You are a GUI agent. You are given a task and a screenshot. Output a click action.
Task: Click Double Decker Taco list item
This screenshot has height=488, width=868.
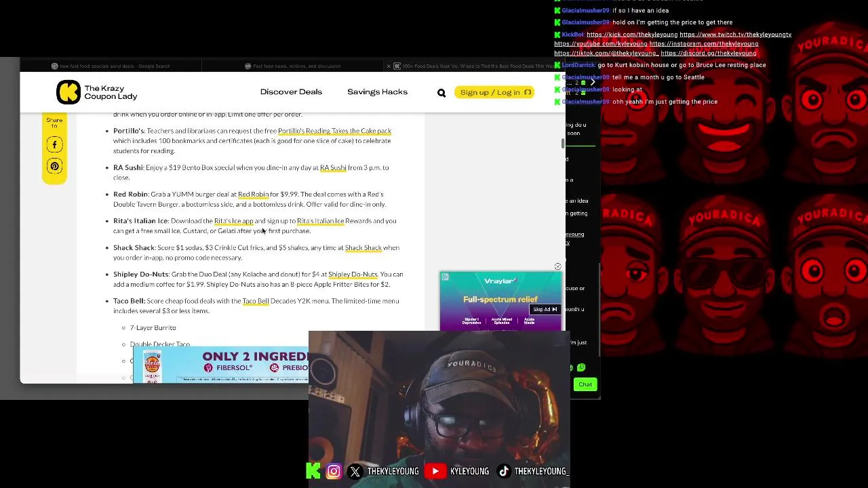[x=159, y=344]
